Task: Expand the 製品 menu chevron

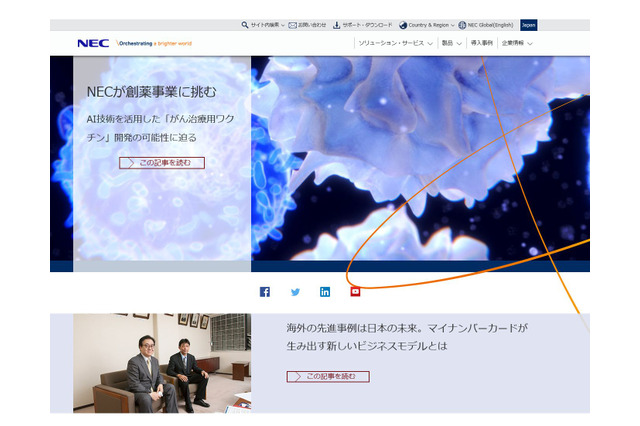Action: coord(459,44)
